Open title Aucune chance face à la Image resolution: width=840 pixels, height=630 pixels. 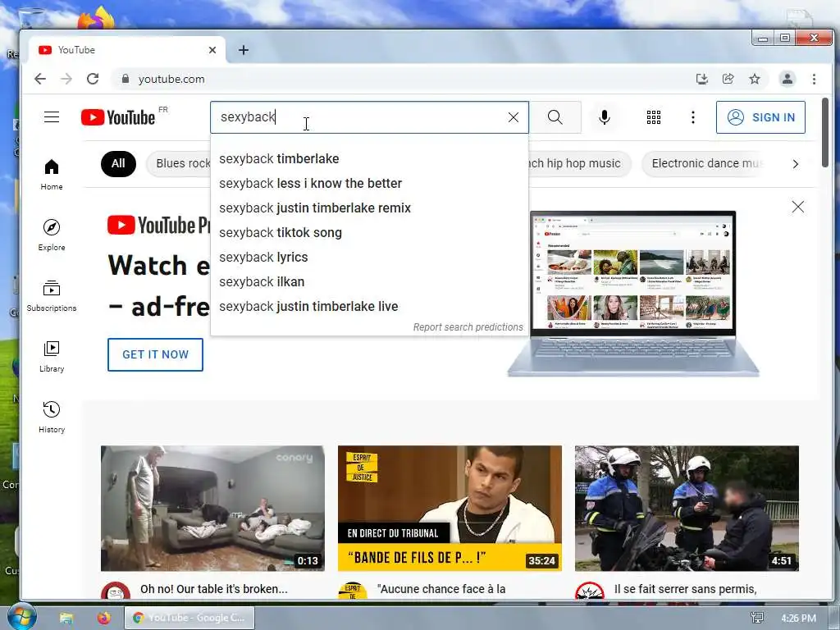(x=441, y=589)
